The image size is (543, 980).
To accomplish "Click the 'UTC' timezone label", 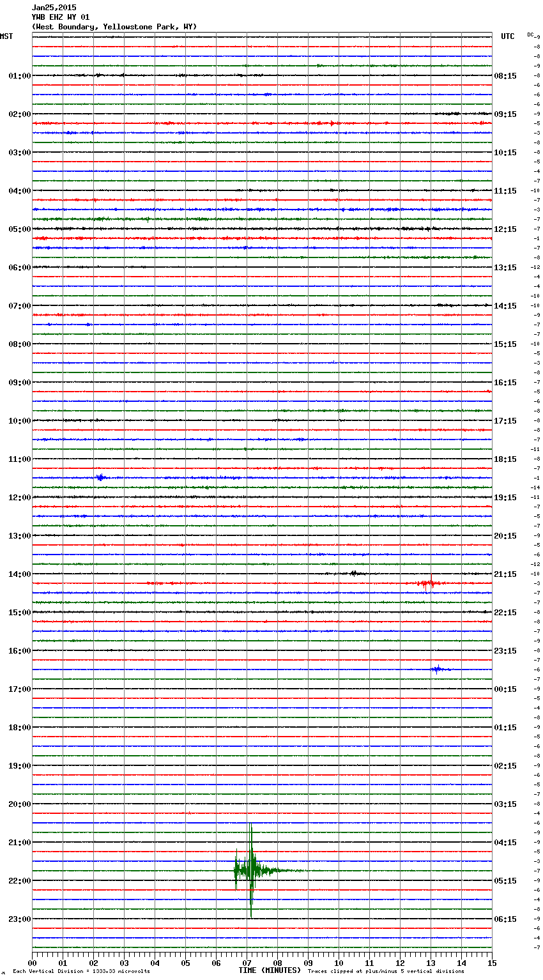I will click(x=508, y=36).
